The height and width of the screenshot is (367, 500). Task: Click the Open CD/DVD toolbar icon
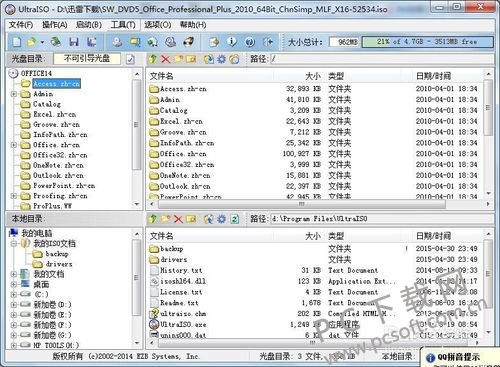click(56, 42)
